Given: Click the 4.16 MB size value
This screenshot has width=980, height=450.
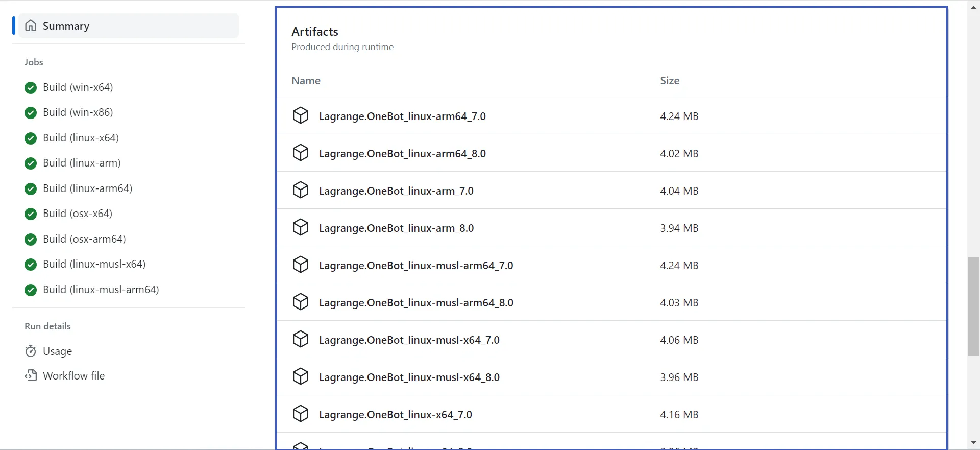Looking at the screenshot, I should click(x=679, y=415).
